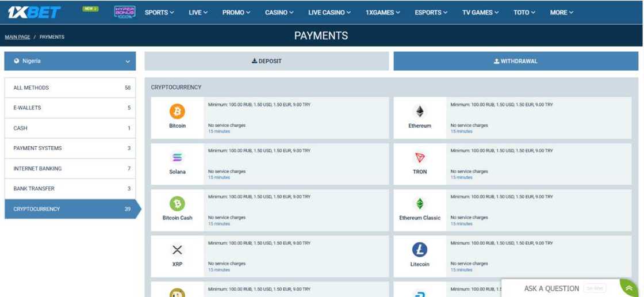Click the 15 minutes link under Litecoin

[x=461, y=270]
